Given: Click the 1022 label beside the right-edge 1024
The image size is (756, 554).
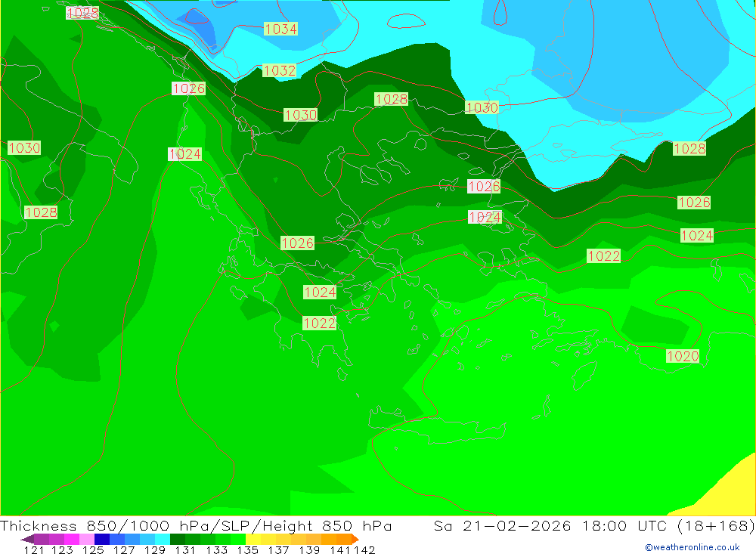Looking at the screenshot, I should click(x=603, y=255).
